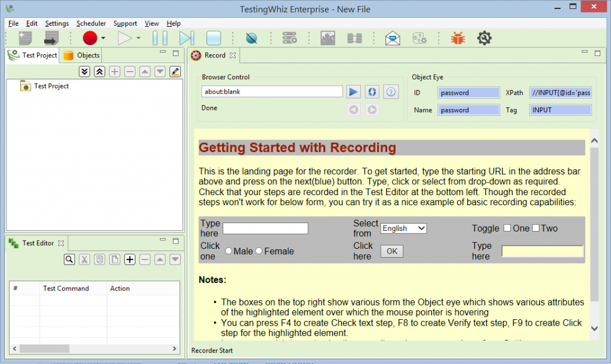611x364 pixels.
Task: Click the Pause execution toolbar icon
Action: [x=160, y=38]
